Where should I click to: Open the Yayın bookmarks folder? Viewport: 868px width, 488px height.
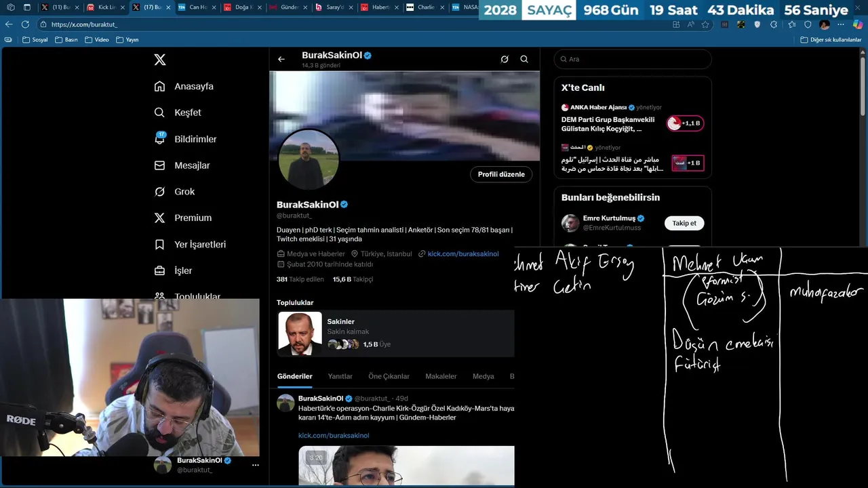pos(127,40)
